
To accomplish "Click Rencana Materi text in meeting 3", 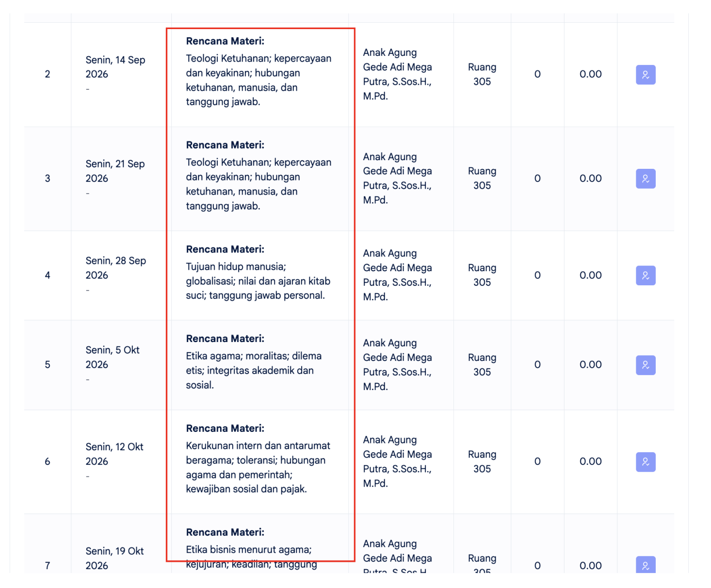I will [x=225, y=145].
